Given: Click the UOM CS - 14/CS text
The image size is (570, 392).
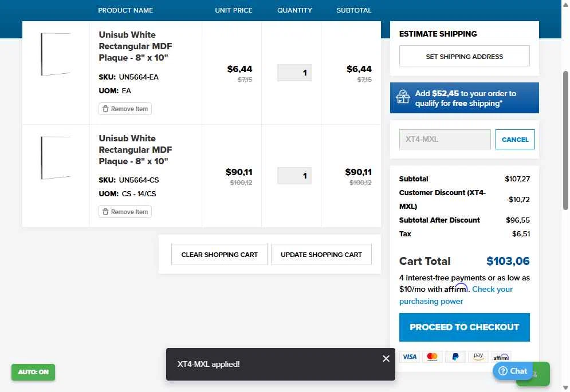Looking at the screenshot, I should click(x=127, y=194).
